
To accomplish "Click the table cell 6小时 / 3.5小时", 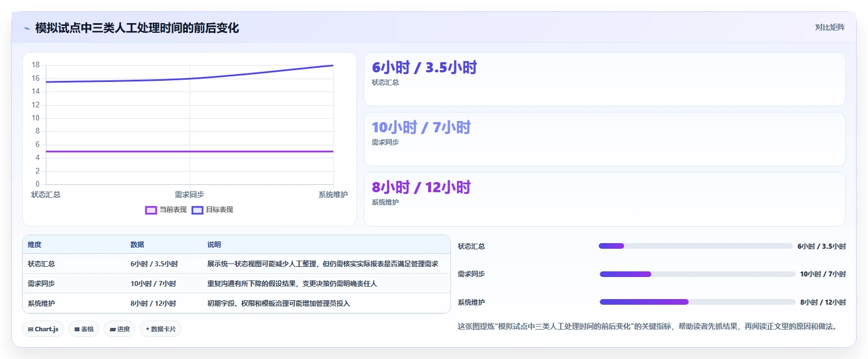I will pyautogui.click(x=154, y=264).
